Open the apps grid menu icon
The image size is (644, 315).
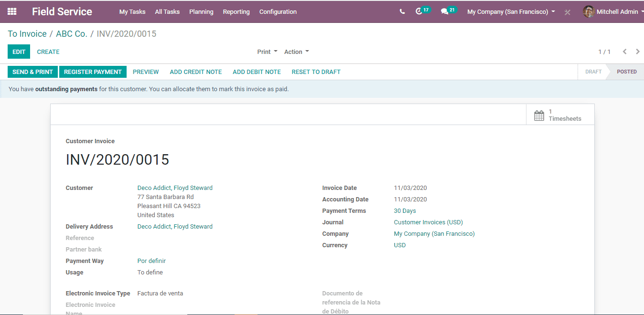click(x=12, y=11)
